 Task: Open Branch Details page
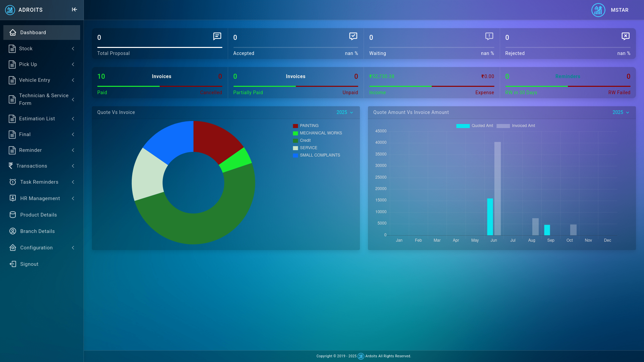click(x=37, y=231)
